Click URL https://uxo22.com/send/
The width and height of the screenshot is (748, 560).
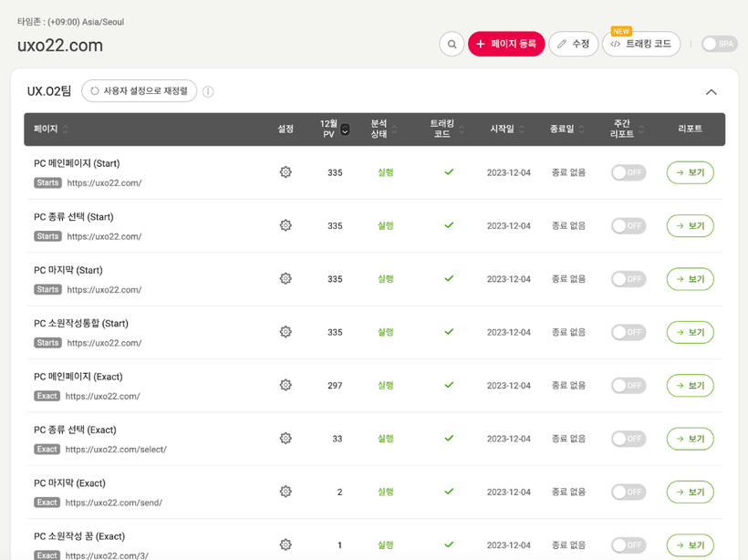tap(113, 503)
